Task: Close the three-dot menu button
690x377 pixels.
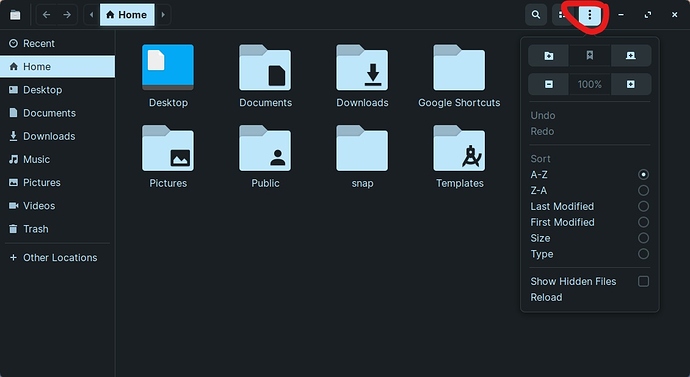Action: pyautogui.click(x=590, y=15)
